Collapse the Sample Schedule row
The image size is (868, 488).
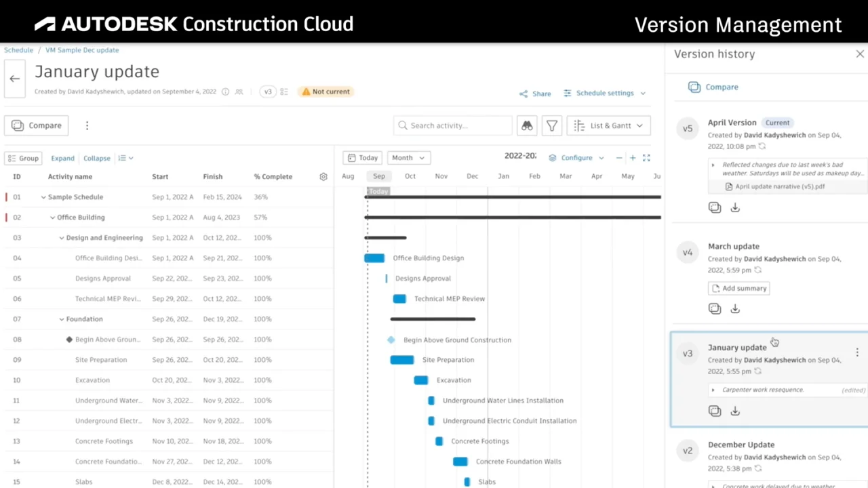tap(43, 197)
